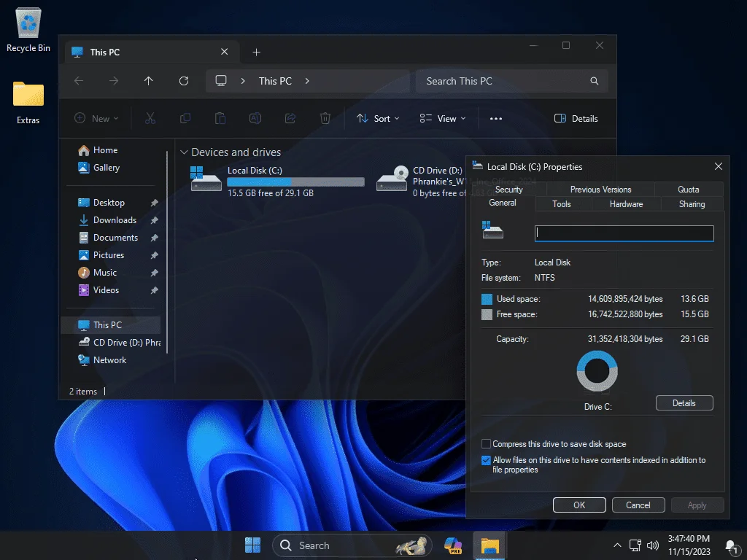The image size is (747, 560).
Task: Click chevron before This PC in address bar
Action: coord(243,81)
